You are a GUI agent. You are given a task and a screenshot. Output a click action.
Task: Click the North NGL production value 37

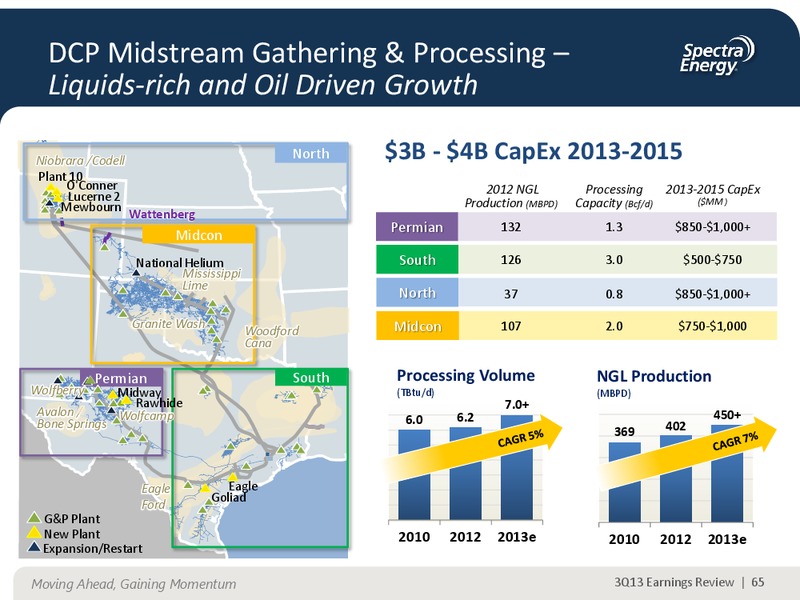pyautogui.click(x=511, y=293)
